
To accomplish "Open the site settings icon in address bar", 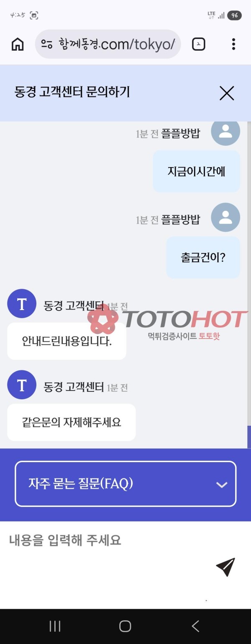I will [47, 44].
